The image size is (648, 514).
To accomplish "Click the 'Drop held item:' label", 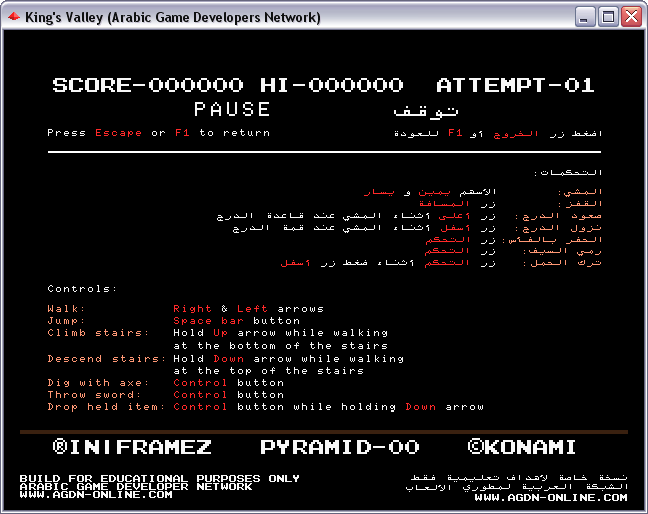I will point(106,407).
